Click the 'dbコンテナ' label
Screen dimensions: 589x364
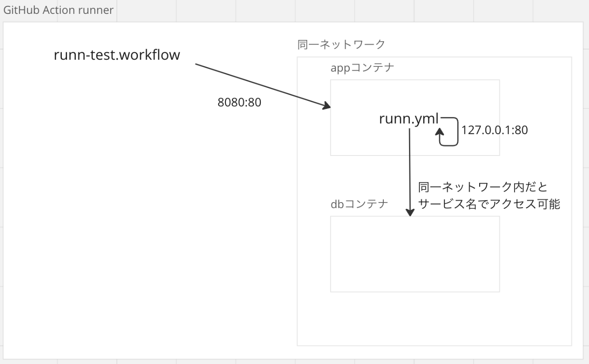[x=359, y=204]
